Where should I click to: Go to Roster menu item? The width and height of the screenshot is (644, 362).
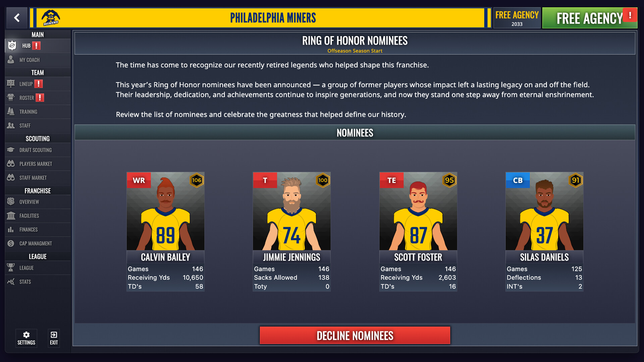(x=38, y=98)
